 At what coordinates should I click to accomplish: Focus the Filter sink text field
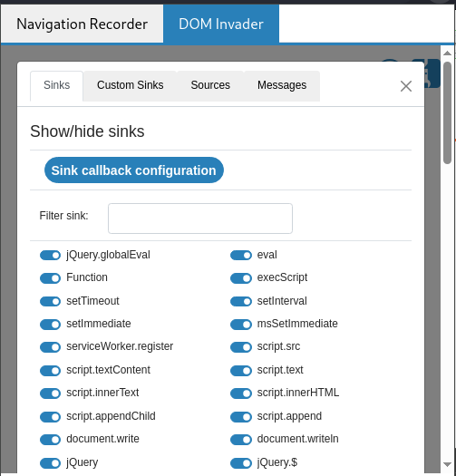click(x=200, y=219)
